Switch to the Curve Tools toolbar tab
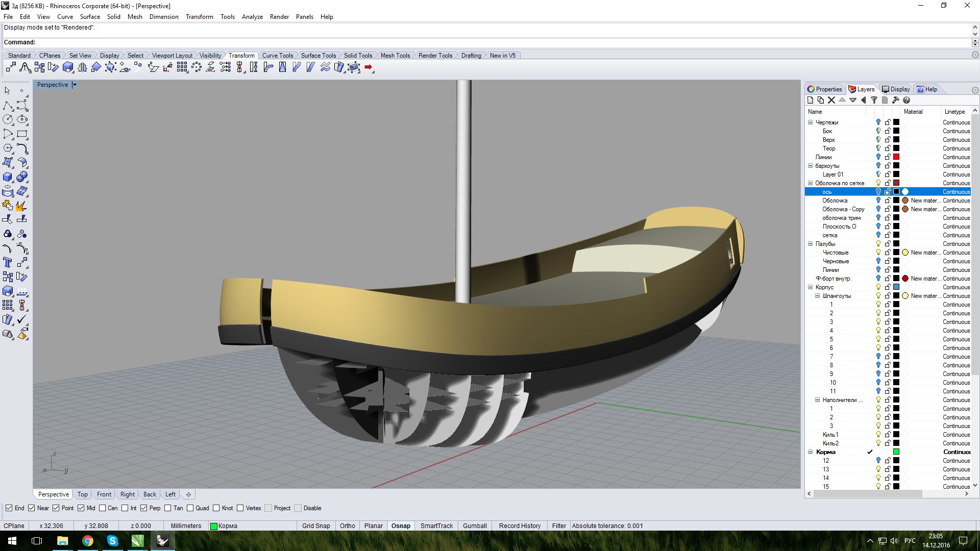The height and width of the screenshot is (551, 980). click(278, 56)
